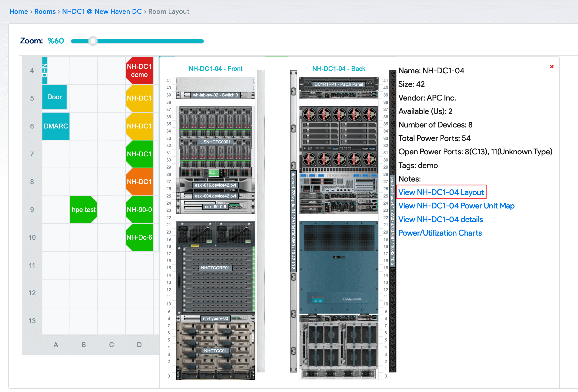This screenshot has width=578, height=392.
Task: Close the NH-DC1-04 rack detail panel
Action: (552, 67)
